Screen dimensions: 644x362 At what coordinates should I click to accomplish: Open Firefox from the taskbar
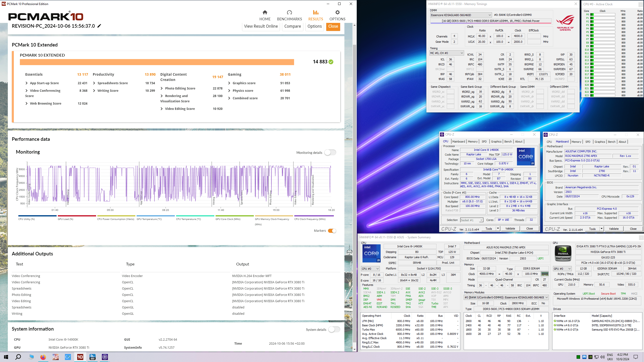click(x=43, y=357)
